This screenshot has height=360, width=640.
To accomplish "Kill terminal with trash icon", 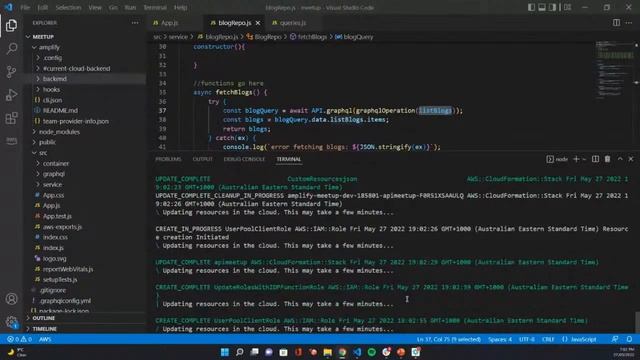I will [x=607, y=159].
